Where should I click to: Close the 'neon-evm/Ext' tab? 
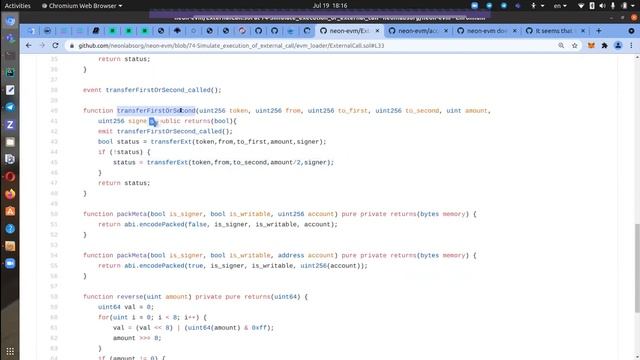click(x=377, y=31)
